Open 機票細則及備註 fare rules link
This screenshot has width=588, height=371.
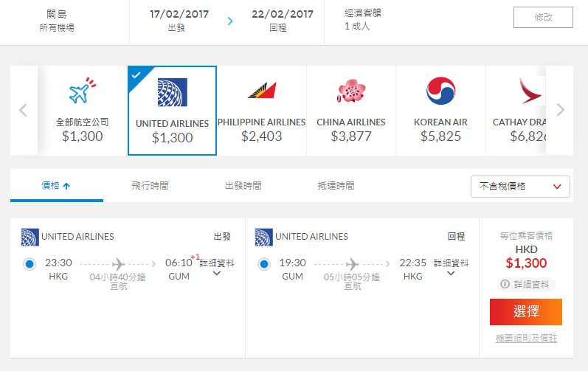coord(526,339)
